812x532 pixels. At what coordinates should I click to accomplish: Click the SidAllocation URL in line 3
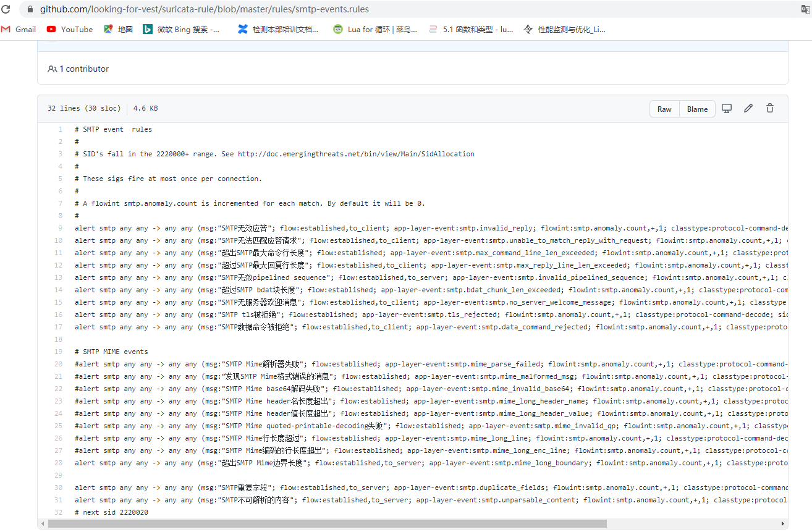tap(357, 154)
